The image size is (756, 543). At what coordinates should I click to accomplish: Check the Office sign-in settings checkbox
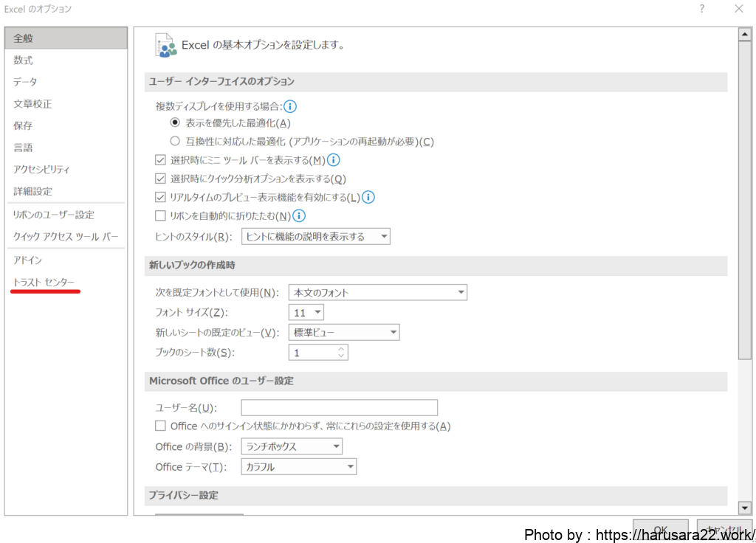pyautogui.click(x=160, y=426)
